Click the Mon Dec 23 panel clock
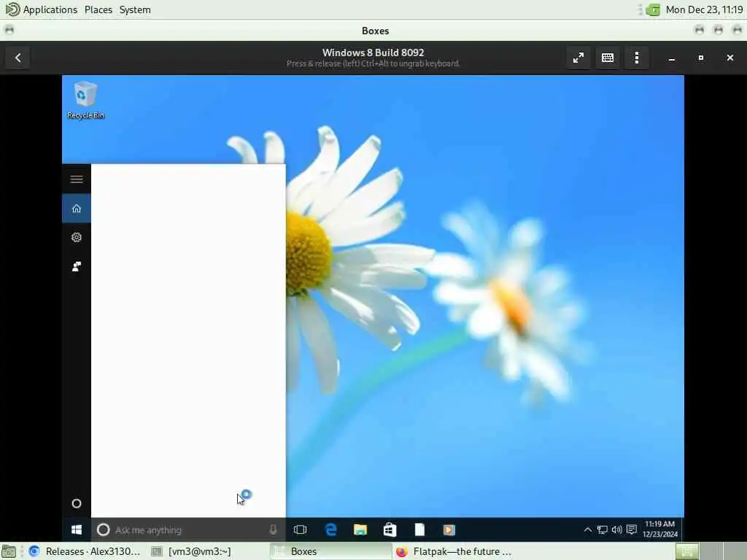Screen dimensions: 747x560 click(x=704, y=9)
